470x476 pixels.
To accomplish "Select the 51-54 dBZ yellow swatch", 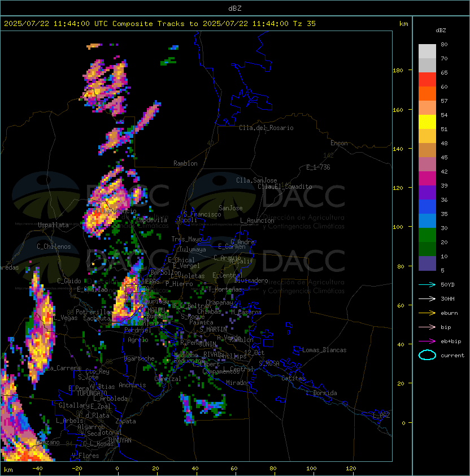I will (x=427, y=122).
